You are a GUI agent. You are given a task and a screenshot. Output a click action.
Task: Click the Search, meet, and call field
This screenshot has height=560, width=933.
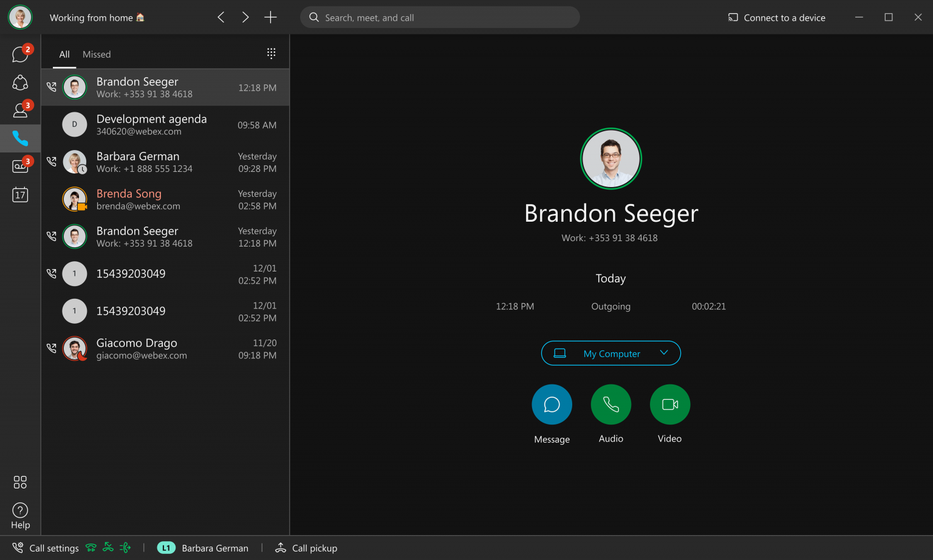[440, 17]
